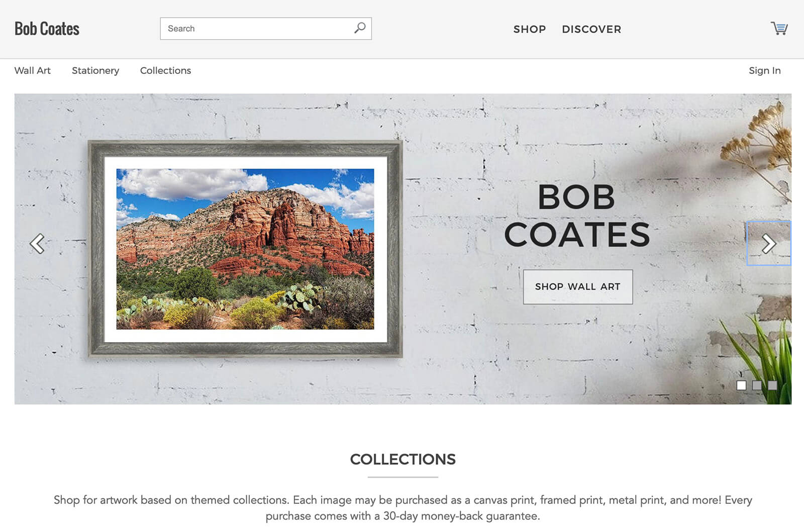This screenshot has width=804, height=532.
Task: Open the DISCOVER menu
Action: click(591, 29)
